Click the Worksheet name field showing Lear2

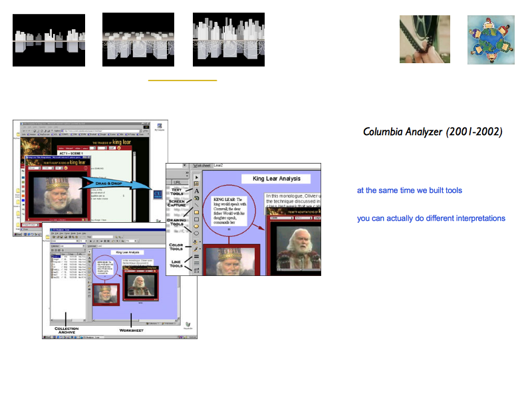[267, 166]
